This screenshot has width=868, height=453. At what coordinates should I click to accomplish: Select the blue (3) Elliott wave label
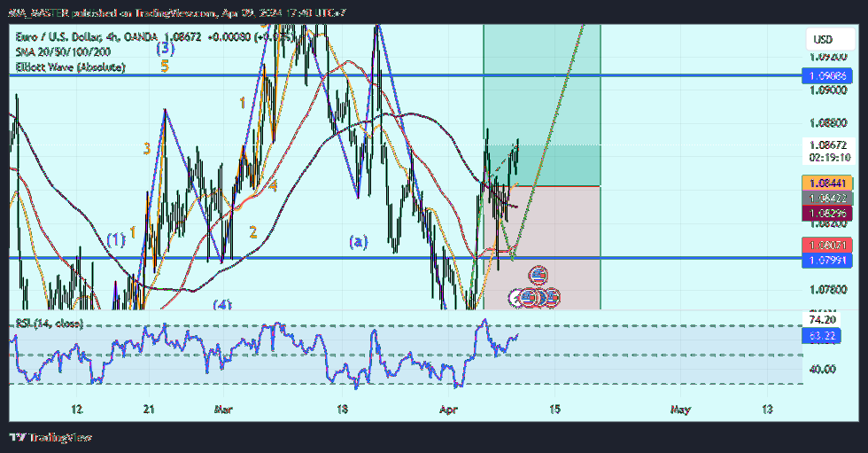[x=165, y=49]
